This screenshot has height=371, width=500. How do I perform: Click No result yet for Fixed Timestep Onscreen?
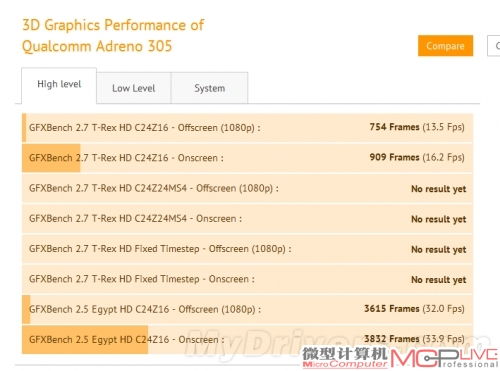click(439, 280)
